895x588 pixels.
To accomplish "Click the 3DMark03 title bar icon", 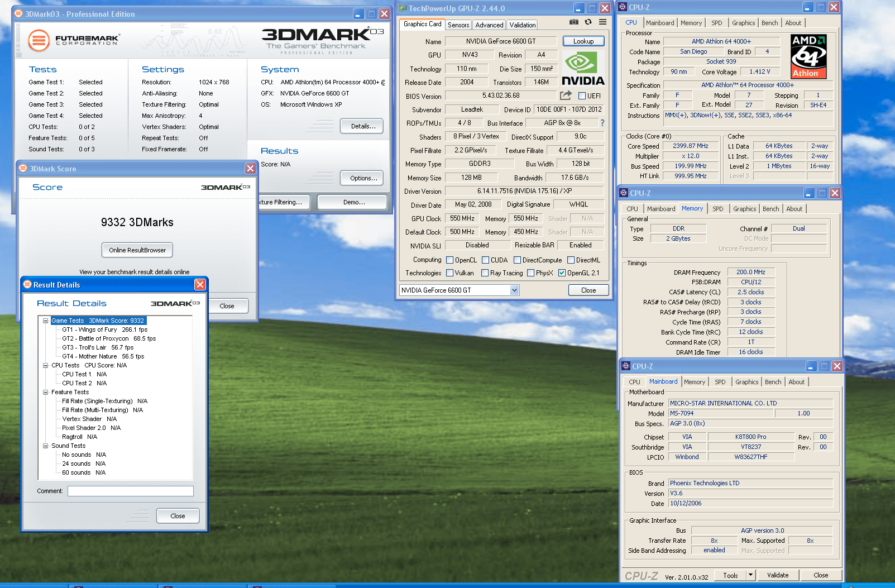I will click(18, 14).
